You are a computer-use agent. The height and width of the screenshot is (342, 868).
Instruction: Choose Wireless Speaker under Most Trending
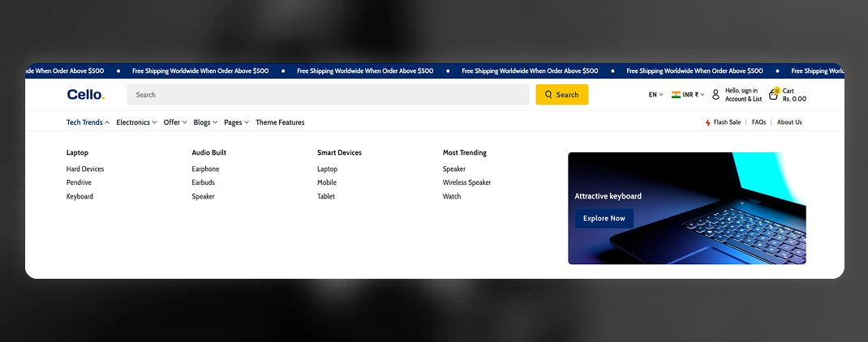[466, 182]
